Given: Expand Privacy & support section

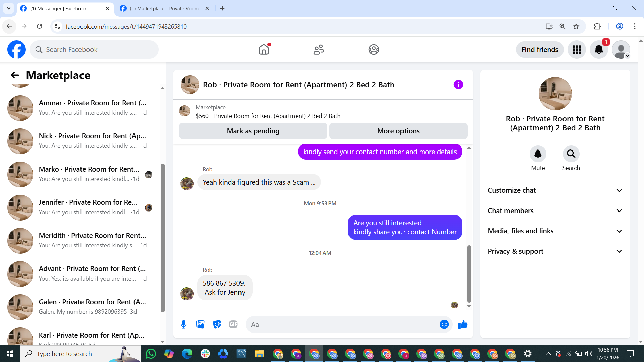Looking at the screenshot, I should 555,251.
